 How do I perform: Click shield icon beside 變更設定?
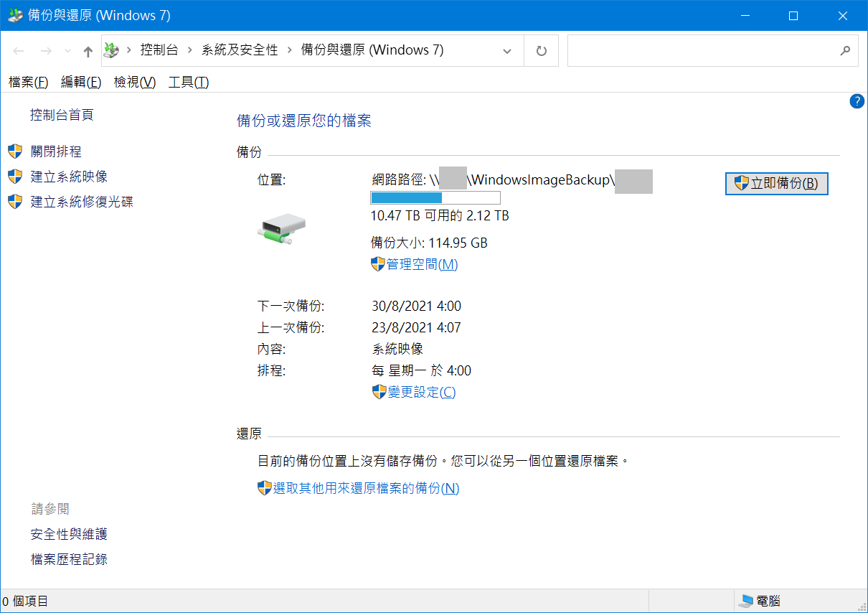pyautogui.click(x=379, y=392)
